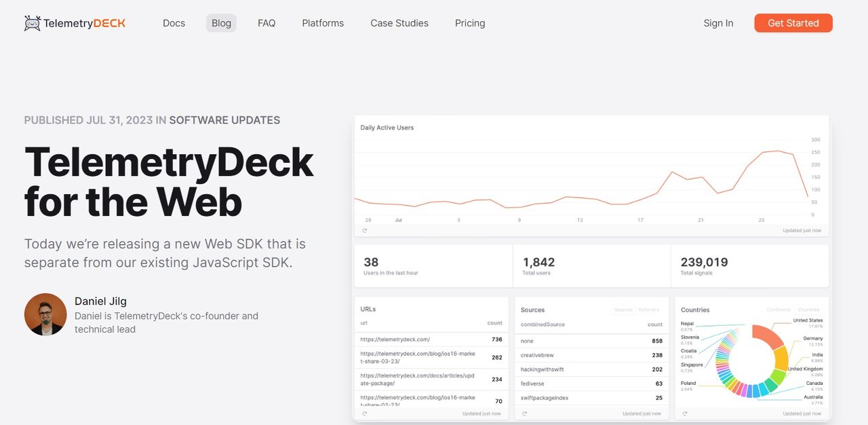Refresh the URLs panel
868x425 pixels.
(364, 413)
